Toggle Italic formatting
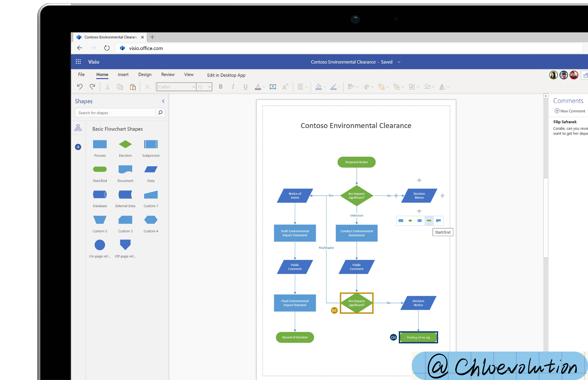Image resolution: width=588 pixels, height=380 pixels. (x=233, y=87)
